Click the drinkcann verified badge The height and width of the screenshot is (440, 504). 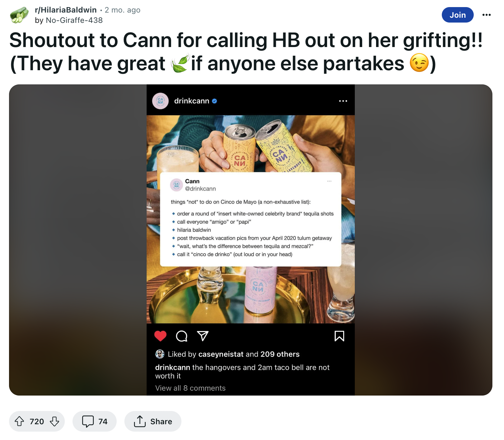[215, 101]
